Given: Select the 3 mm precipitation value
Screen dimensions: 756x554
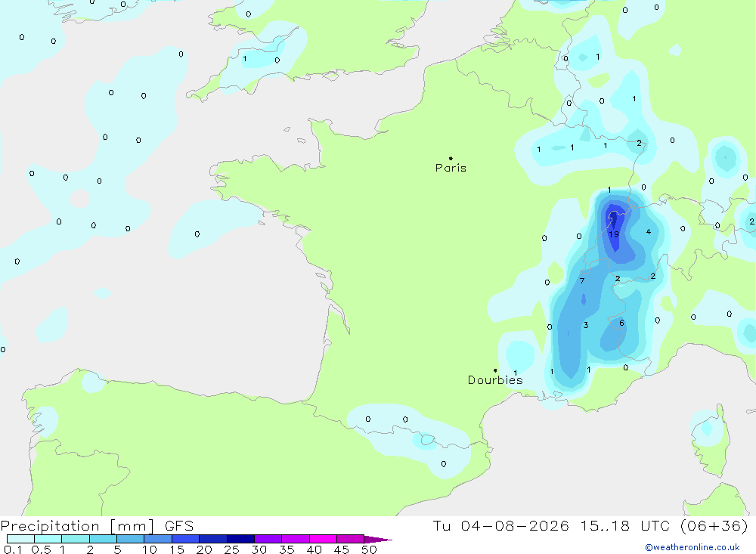Looking at the screenshot, I should tap(586, 325).
